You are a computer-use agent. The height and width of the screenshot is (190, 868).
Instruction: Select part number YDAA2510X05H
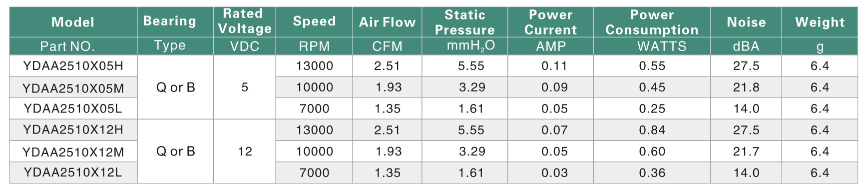(x=73, y=66)
